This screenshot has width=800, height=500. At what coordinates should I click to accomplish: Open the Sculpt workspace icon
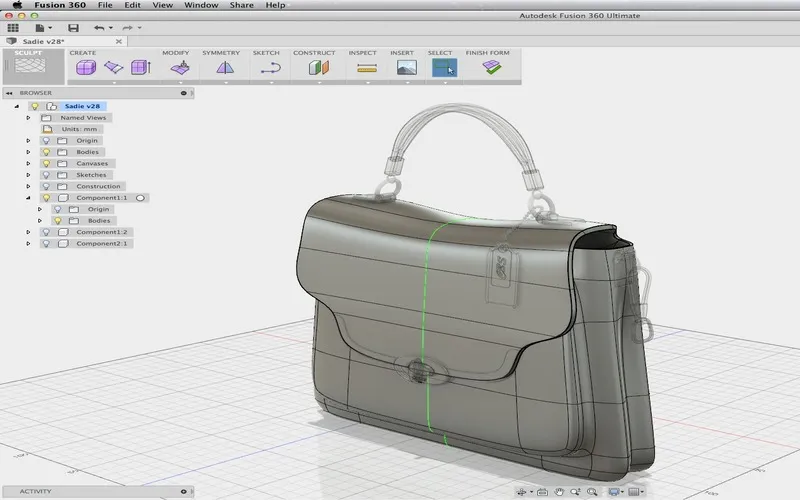click(x=30, y=65)
